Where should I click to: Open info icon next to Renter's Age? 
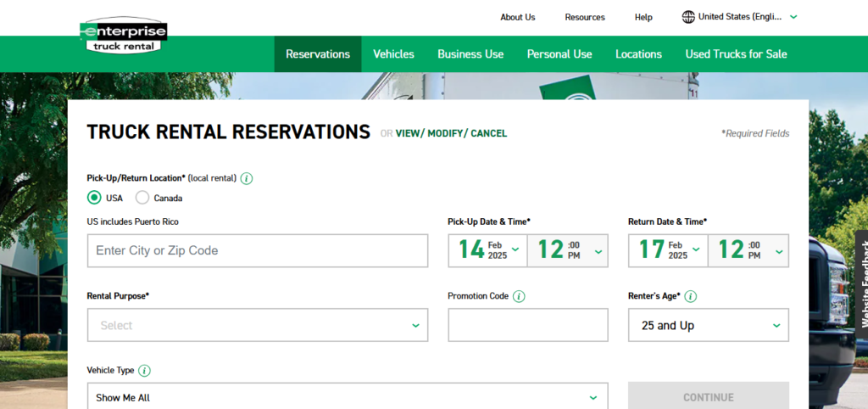(690, 296)
